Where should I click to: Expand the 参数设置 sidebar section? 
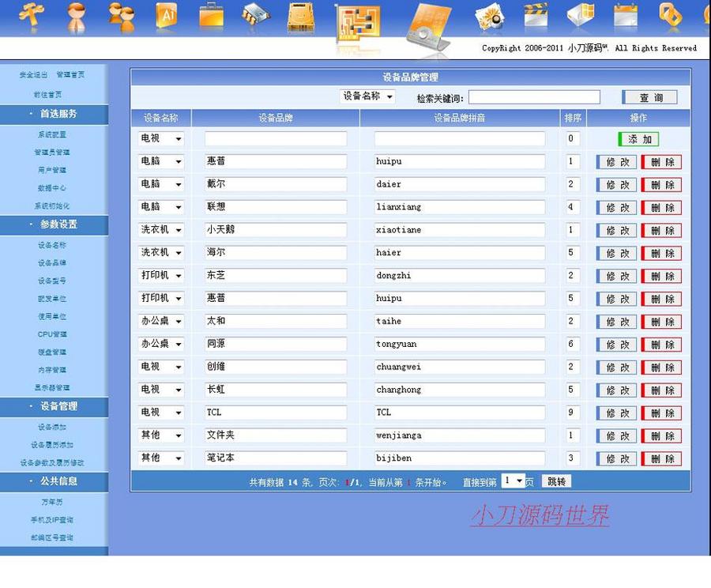[x=55, y=224]
